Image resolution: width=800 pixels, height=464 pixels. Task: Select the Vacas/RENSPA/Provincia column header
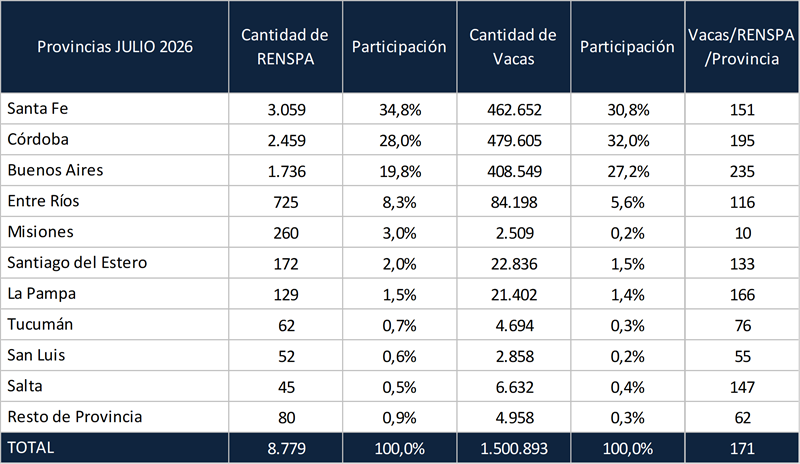(x=742, y=46)
